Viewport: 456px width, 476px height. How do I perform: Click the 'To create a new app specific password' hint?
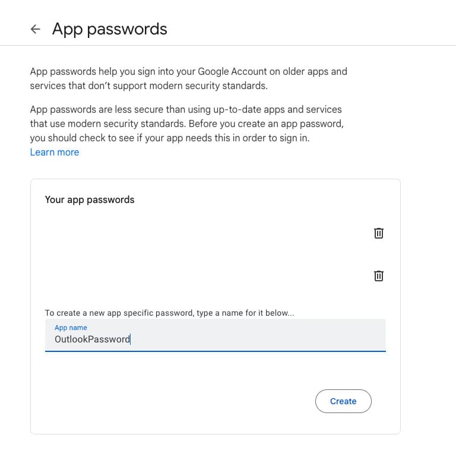point(170,313)
